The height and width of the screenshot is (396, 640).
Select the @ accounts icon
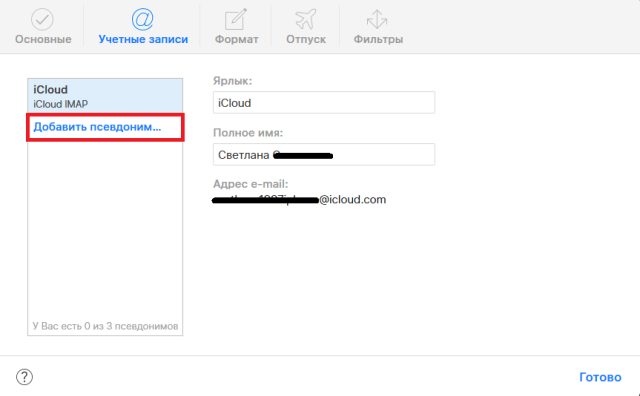[142, 19]
